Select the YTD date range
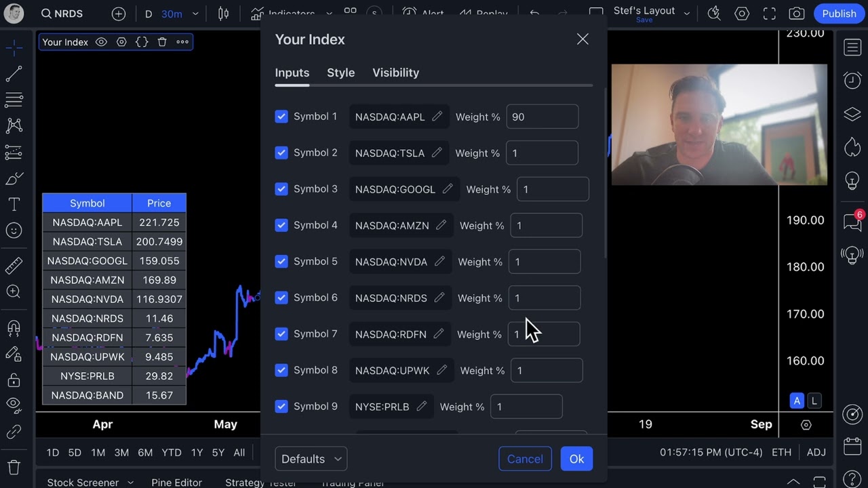868x488 pixels. click(x=172, y=452)
